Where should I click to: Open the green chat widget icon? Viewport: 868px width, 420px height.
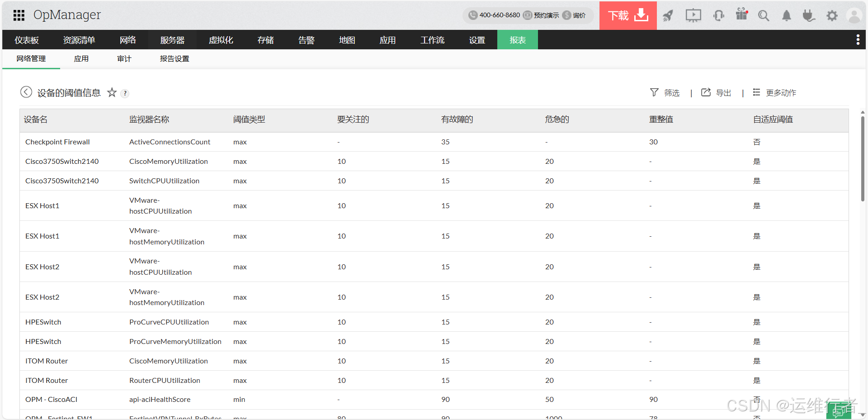click(839, 411)
